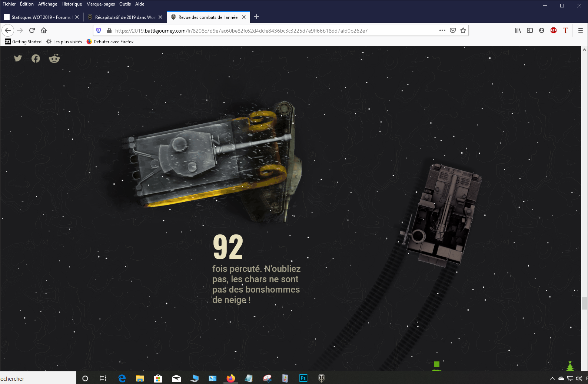Open Les plus visités bookmark folder
This screenshot has width=588, height=384.
click(64, 41)
